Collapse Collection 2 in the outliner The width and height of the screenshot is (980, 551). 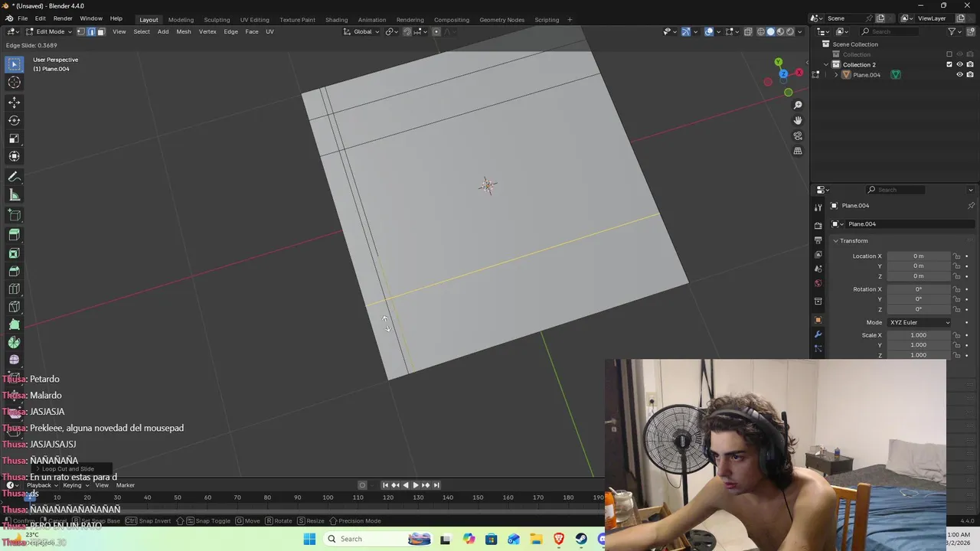coord(826,64)
